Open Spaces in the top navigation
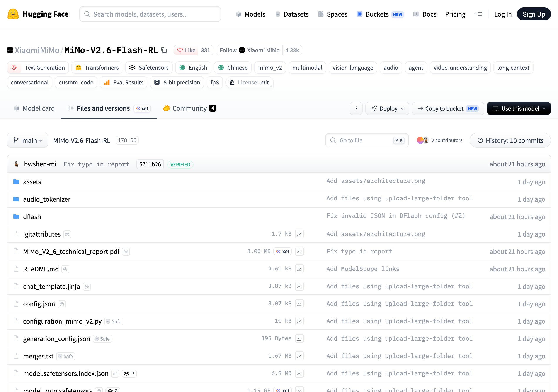The image size is (558, 392). pos(332,14)
